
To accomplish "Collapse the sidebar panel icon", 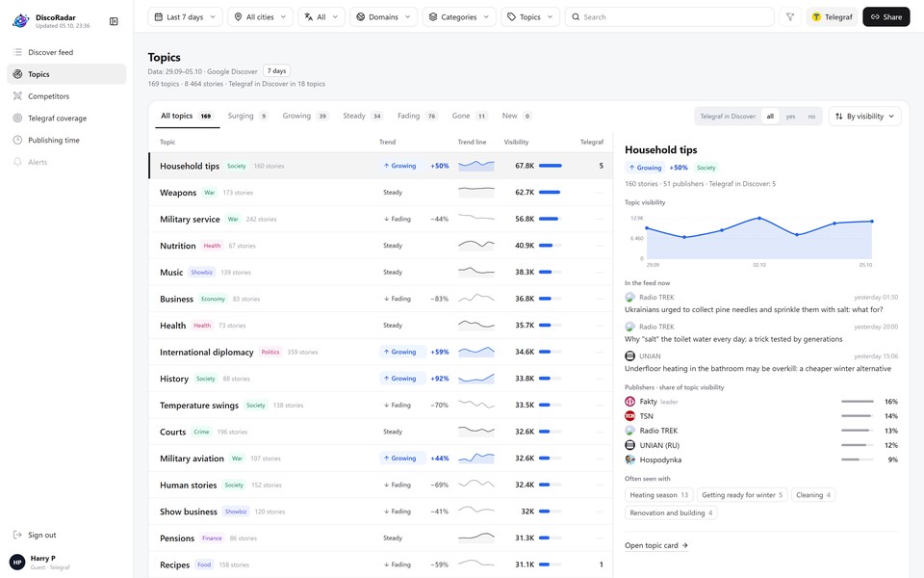I will (114, 21).
